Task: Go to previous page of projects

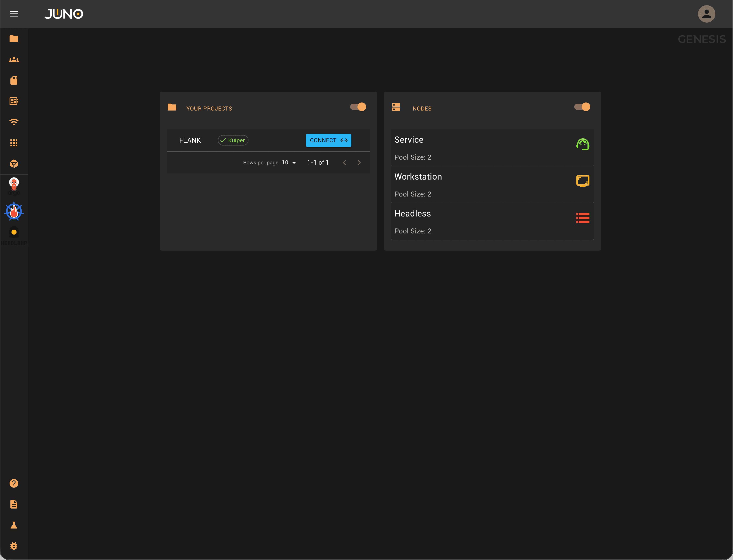Action: click(344, 163)
